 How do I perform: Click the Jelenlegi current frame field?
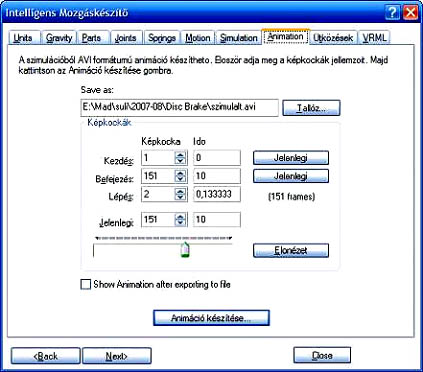tap(157, 219)
